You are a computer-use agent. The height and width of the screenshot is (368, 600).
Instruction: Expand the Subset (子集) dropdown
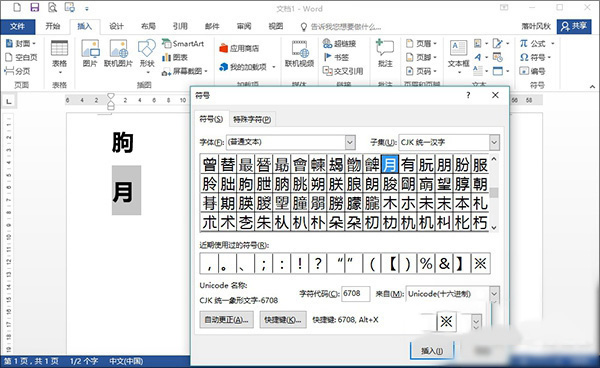494,142
